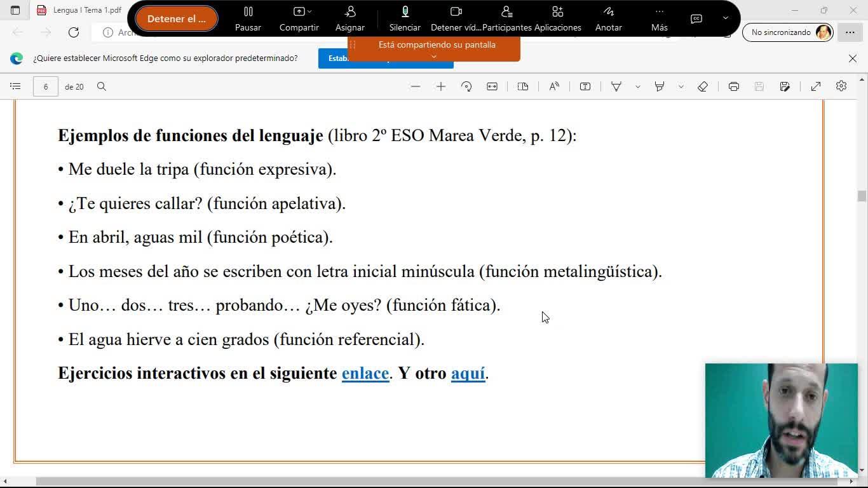
Task: Select the highlighter tool
Action: click(x=660, y=86)
